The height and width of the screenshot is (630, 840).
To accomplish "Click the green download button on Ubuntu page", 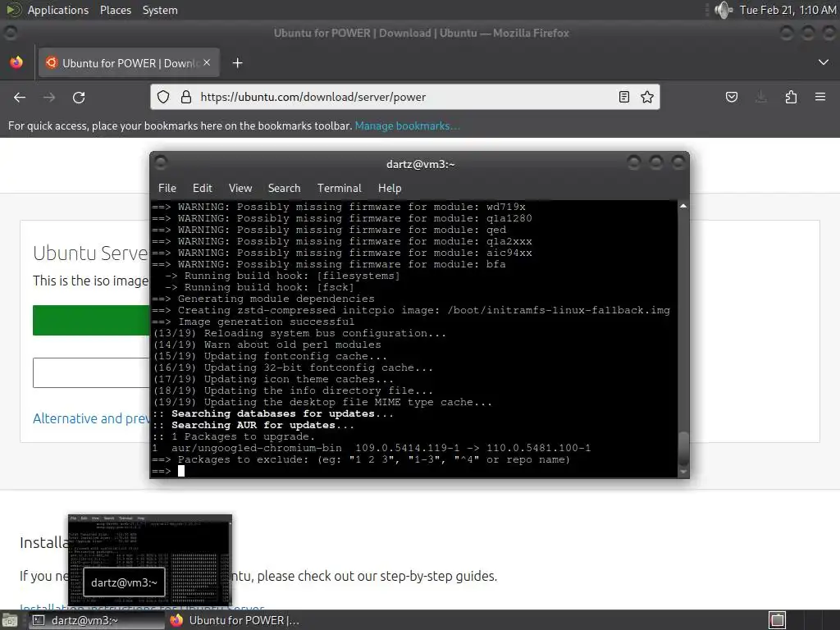I will coord(91,321).
